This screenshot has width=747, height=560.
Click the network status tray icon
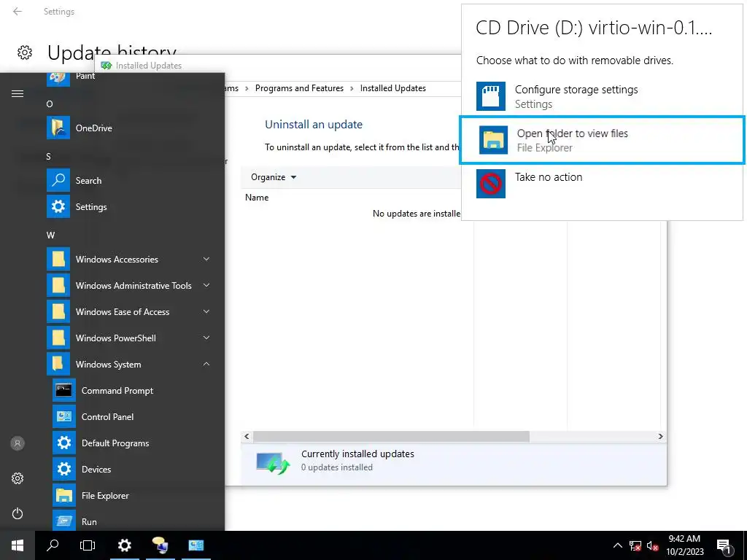[x=635, y=545]
